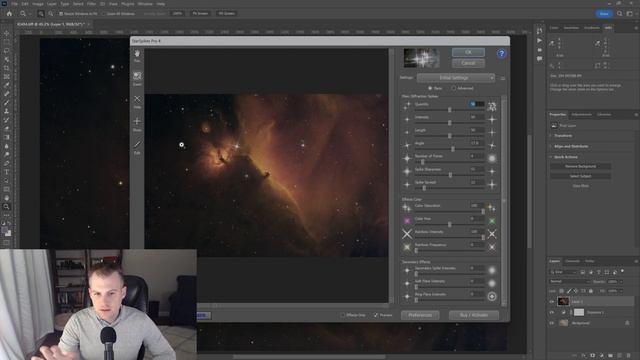
Task: Click the Color Hue slider handle
Action: pyautogui.click(x=449, y=224)
